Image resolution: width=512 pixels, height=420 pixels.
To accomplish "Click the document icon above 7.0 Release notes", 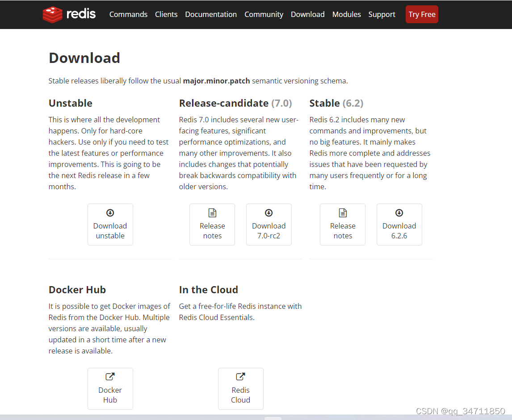I will 212,213.
